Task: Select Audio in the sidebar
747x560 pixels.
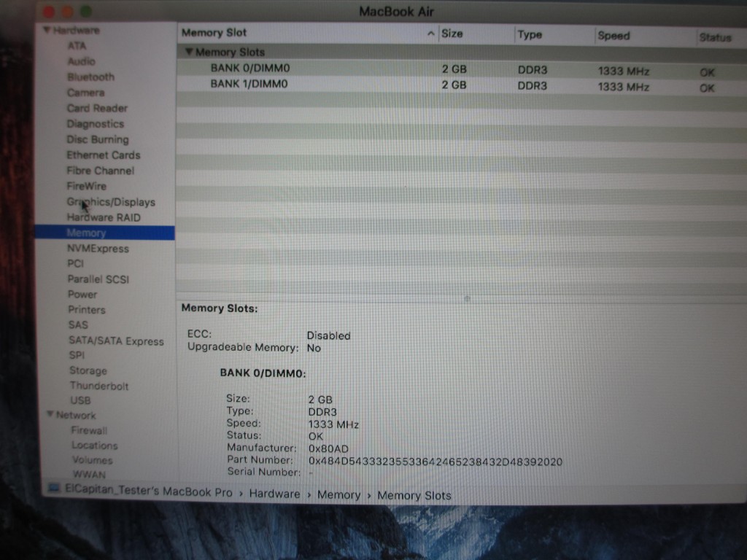Action: coord(82,61)
